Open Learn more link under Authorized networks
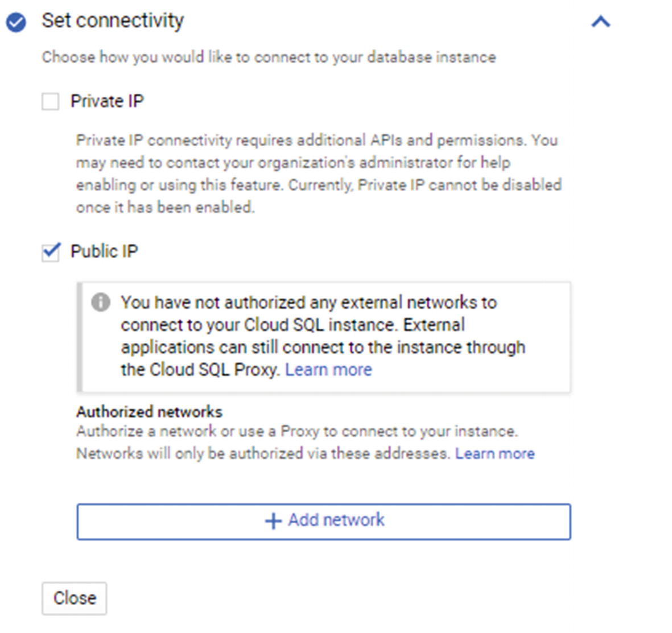The image size is (672, 633). [x=494, y=453]
